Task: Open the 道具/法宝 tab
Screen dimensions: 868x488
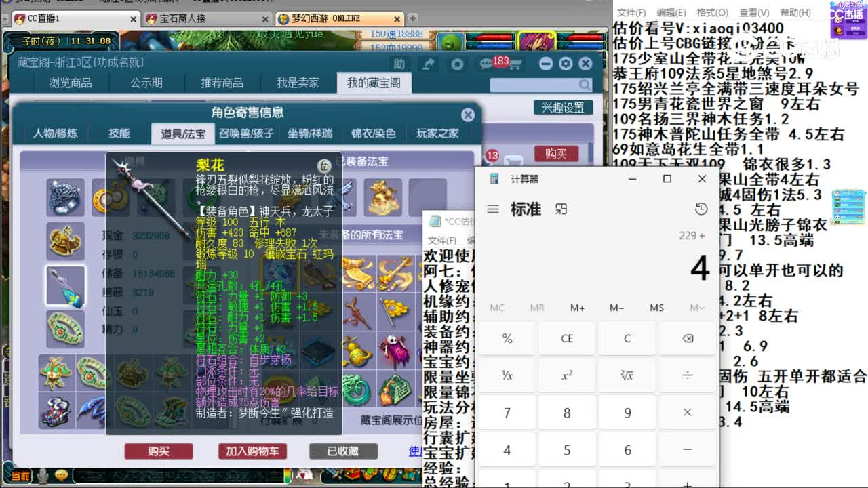Action: (x=183, y=134)
